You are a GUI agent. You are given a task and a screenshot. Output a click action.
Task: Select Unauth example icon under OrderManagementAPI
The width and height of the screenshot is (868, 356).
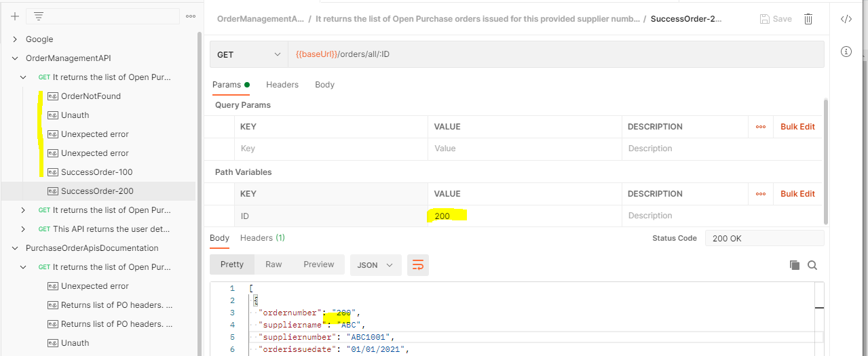coord(52,115)
